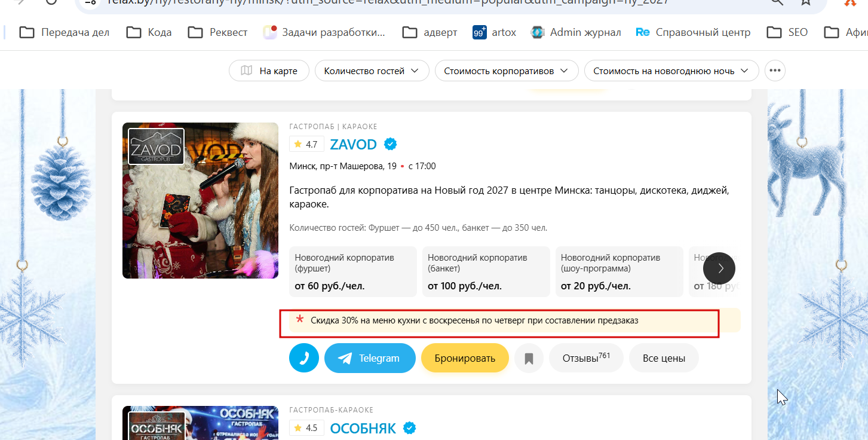Image resolution: width=868 pixels, height=440 pixels.
Task: Open the SEO bookmark folder
Action: coord(787,32)
